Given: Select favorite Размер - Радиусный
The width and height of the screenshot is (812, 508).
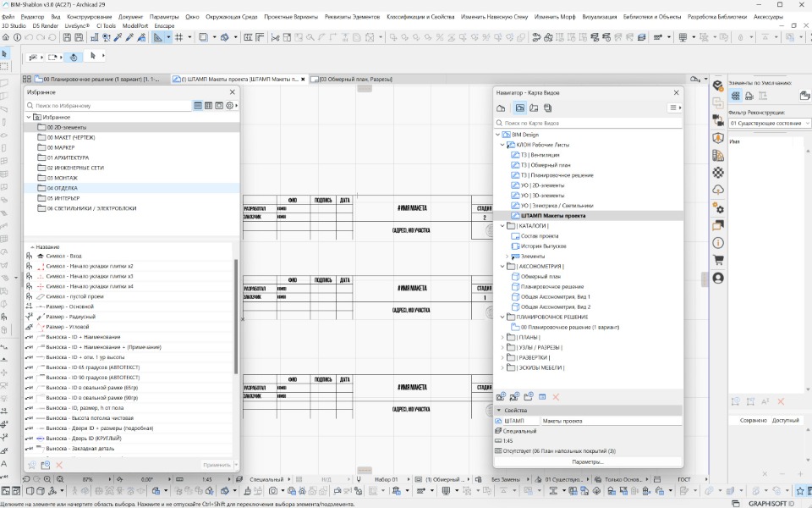Looking at the screenshot, I should pos(70,317).
